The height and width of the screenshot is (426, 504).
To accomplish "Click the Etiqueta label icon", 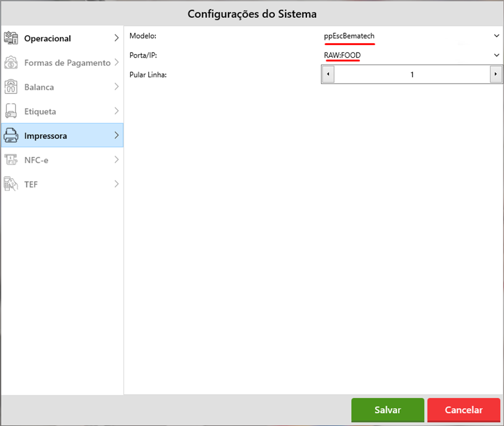I will coord(11,111).
